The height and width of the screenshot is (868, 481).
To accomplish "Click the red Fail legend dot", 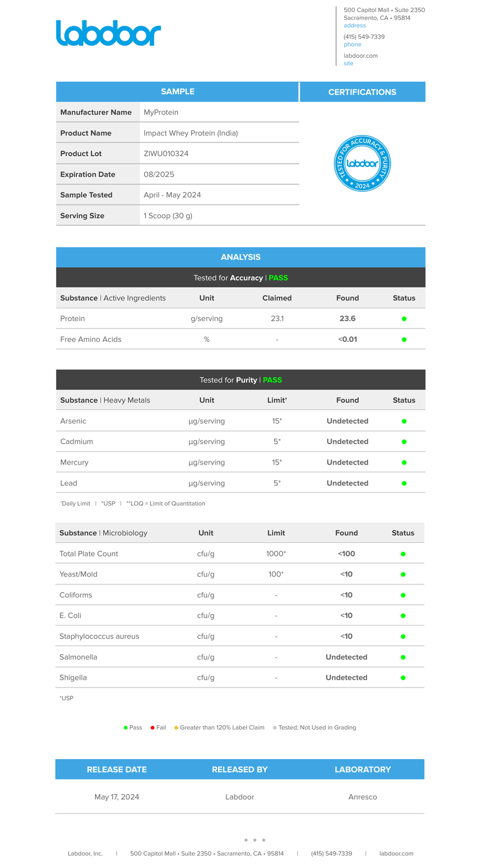I will 152,728.
